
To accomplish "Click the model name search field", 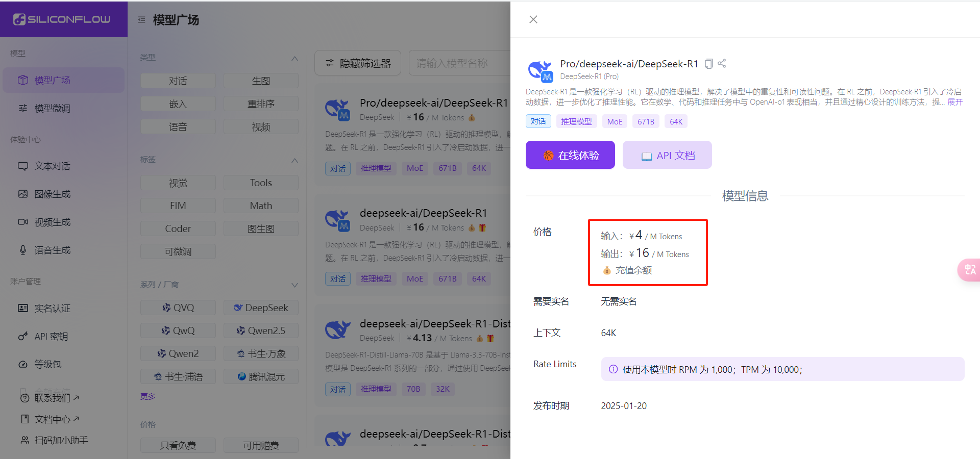I will 459,63.
